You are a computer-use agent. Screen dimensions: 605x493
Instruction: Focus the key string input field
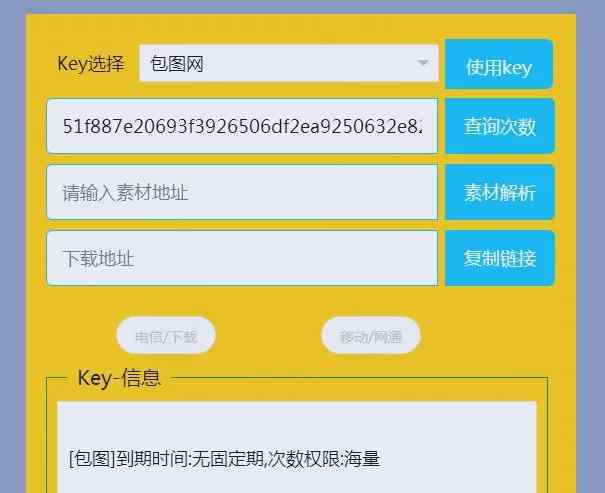[242, 126]
